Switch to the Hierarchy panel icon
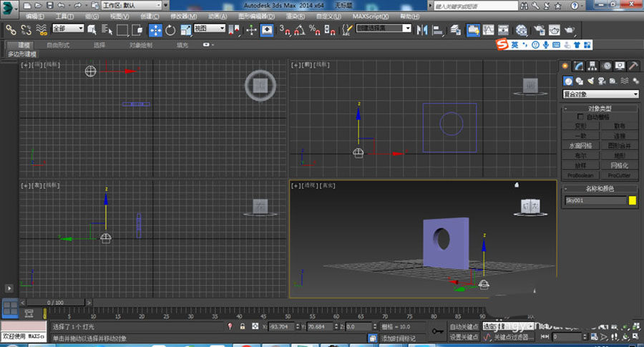The height and width of the screenshot is (347, 644). tap(593, 66)
